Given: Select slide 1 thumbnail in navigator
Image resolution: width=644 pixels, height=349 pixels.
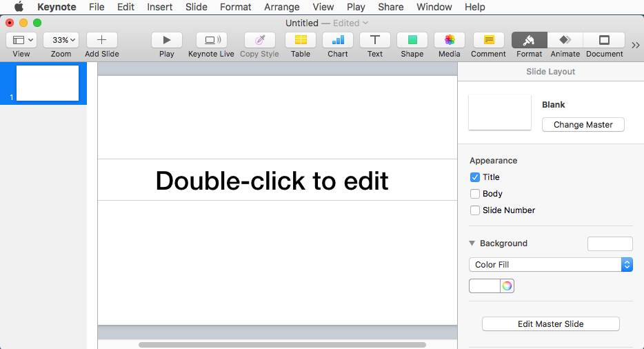Looking at the screenshot, I should (48, 83).
